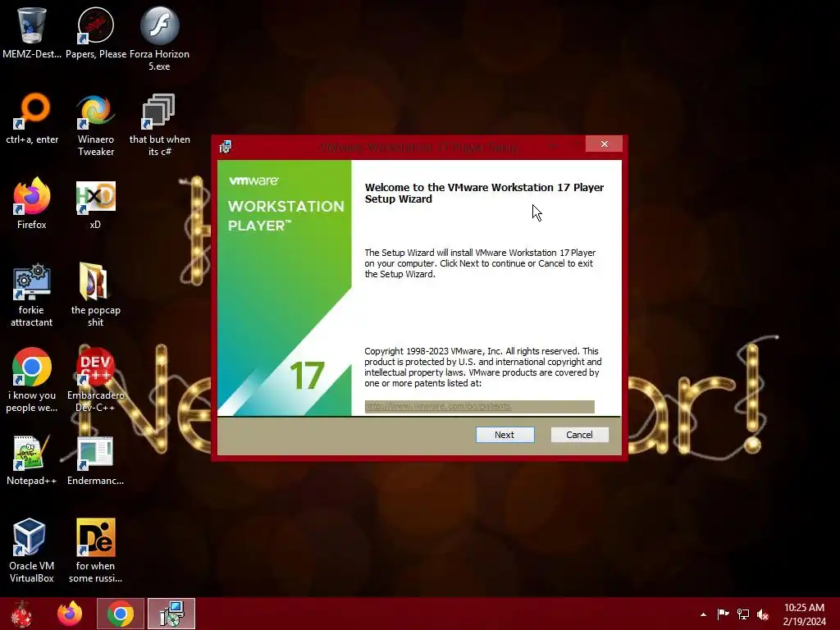Viewport: 840px width, 630px height.
Task: Open the vmware.com patents link
Action: [x=438, y=406]
